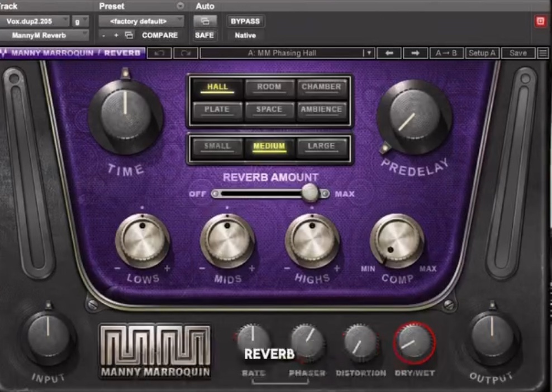Click the LOWS EQ knob
Viewport: 552px width, 392px height.
[142, 241]
